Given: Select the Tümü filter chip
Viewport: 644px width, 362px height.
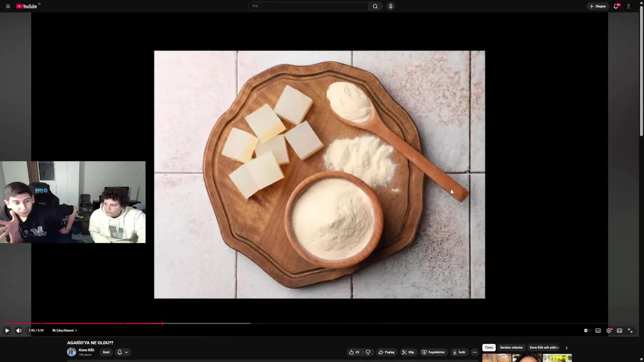Looking at the screenshot, I should (489, 347).
